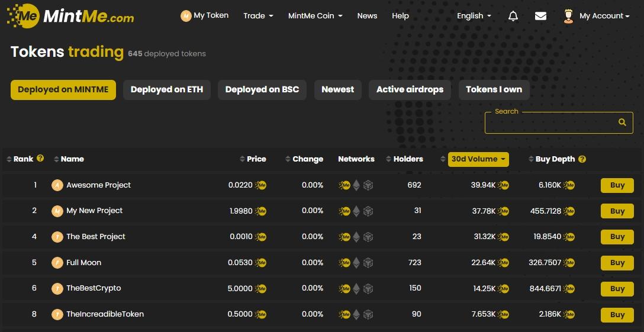Click the Awesome Project token avatar
Viewport: 644px width, 332px height.
(x=57, y=185)
